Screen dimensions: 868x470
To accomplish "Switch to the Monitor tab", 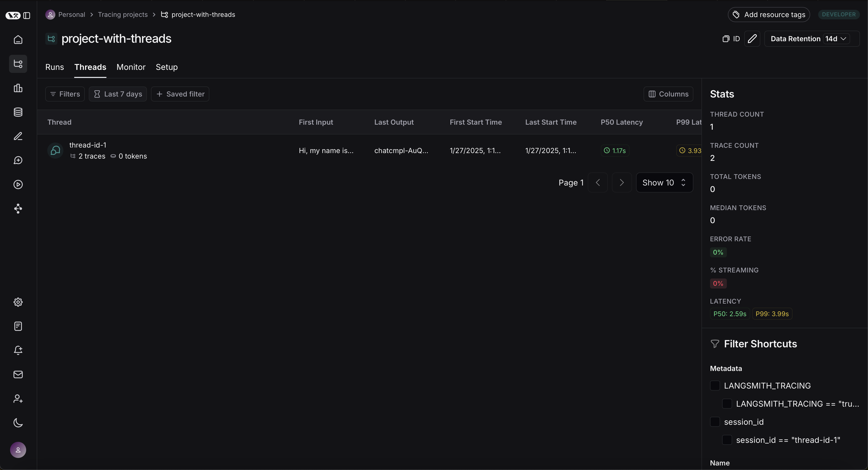I will point(131,67).
